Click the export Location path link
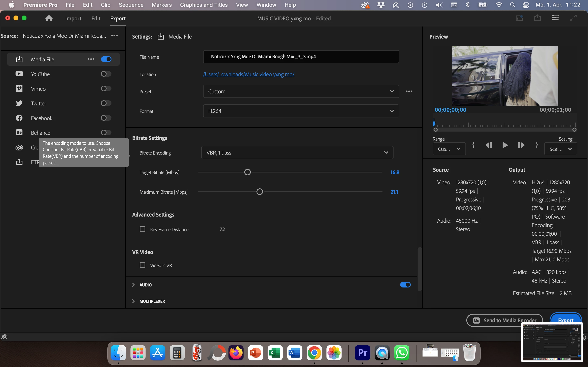The image size is (588, 367). pyautogui.click(x=248, y=74)
